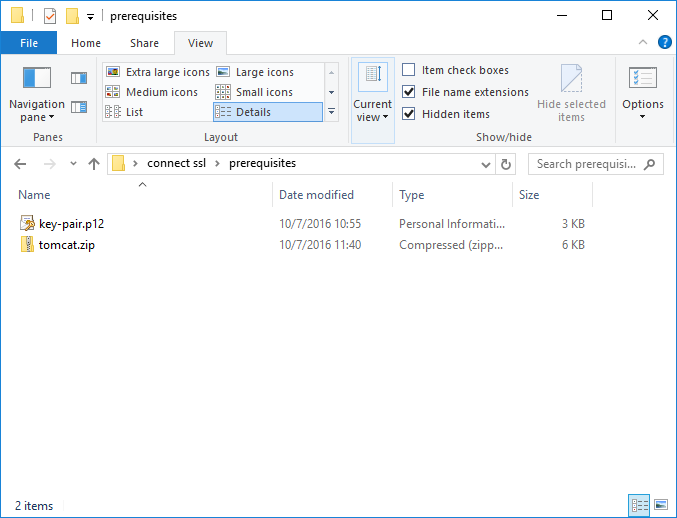Open the File menu tab
677x518 pixels.
(29, 43)
